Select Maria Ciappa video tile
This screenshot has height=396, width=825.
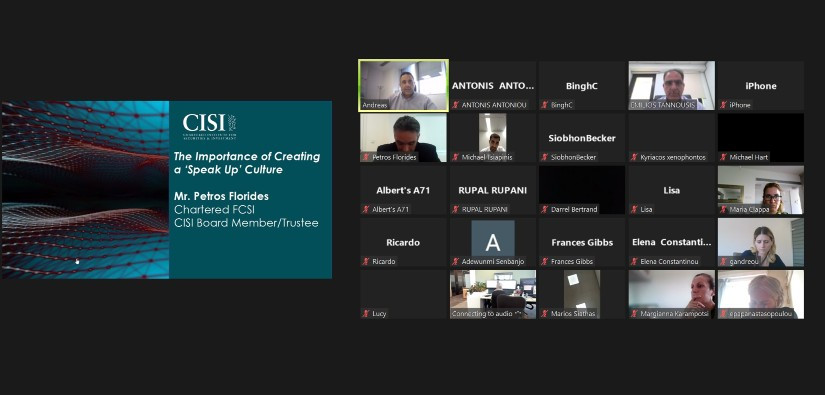pyautogui.click(x=761, y=190)
